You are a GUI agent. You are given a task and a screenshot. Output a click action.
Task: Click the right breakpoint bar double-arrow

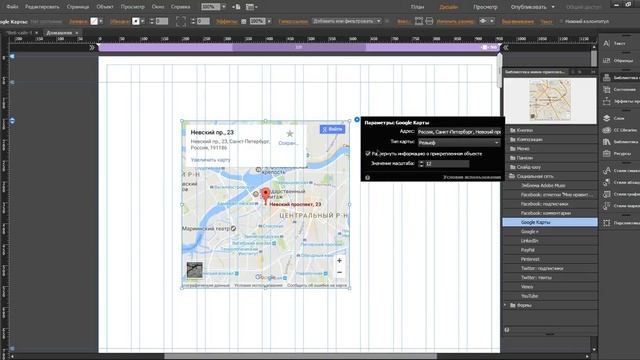pyautogui.click(x=505, y=47)
